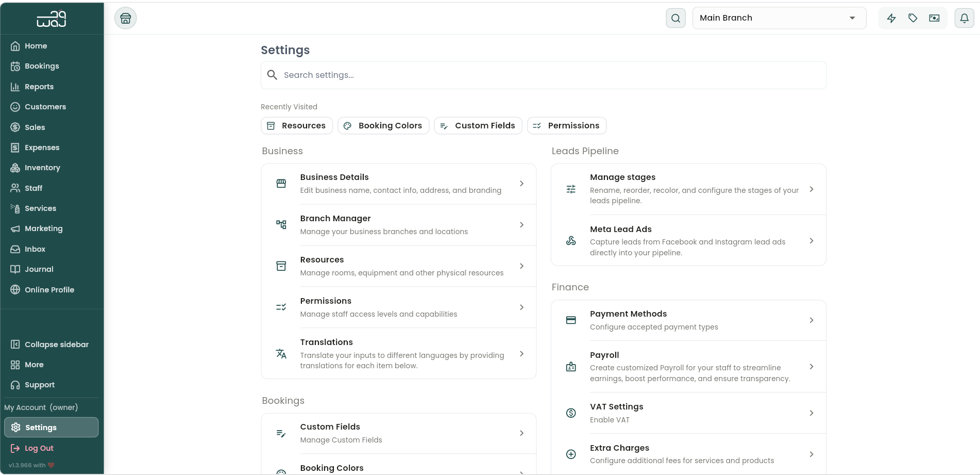Select the recently visited Permissions chip
Image resolution: width=980 pixels, height=475 pixels.
pyautogui.click(x=567, y=126)
